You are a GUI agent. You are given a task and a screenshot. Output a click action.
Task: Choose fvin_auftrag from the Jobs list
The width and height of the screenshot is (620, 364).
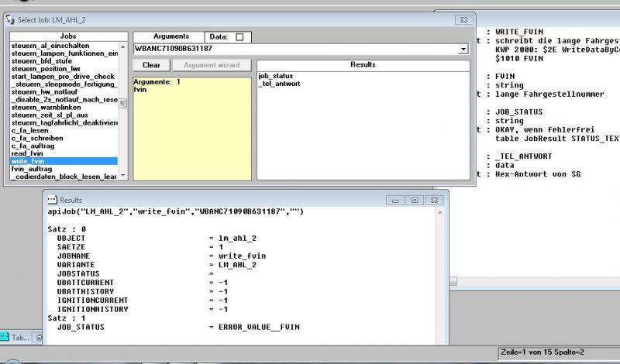click(x=31, y=169)
